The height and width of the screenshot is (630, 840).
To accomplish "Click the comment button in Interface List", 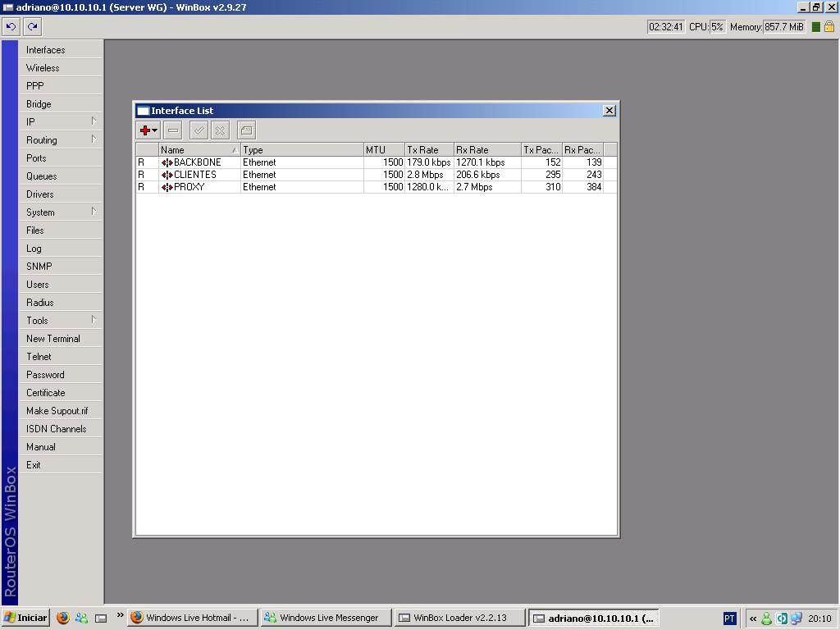I will (x=246, y=130).
